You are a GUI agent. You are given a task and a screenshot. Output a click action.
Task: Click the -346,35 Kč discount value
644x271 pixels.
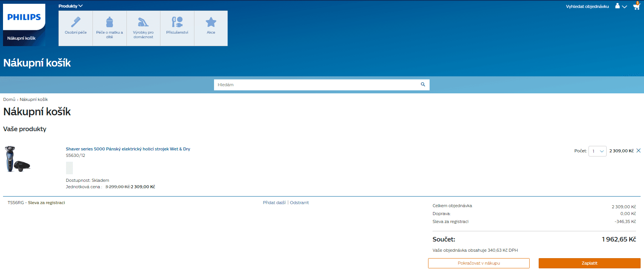(625, 221)
